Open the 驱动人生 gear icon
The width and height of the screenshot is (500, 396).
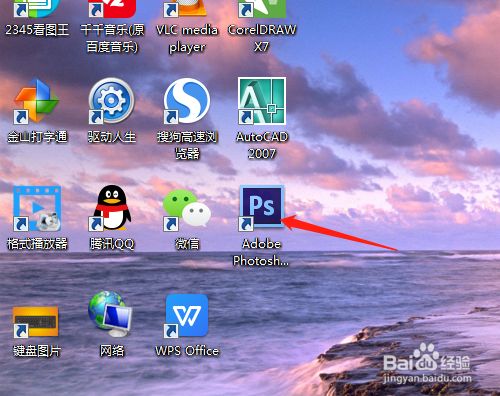[112, 101]
